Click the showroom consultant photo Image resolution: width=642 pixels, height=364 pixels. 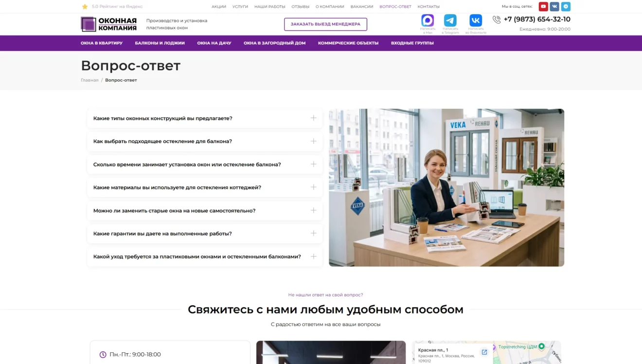pos(446,188)
